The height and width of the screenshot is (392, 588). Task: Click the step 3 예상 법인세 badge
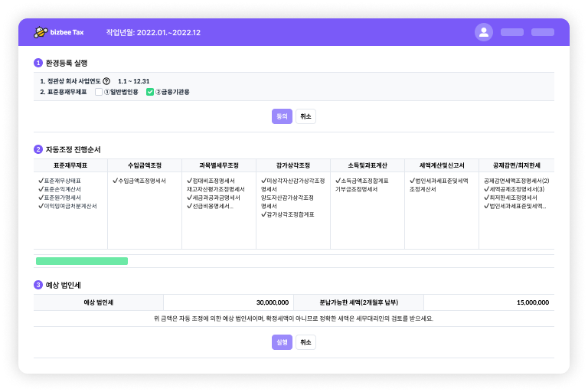(38, 285)
